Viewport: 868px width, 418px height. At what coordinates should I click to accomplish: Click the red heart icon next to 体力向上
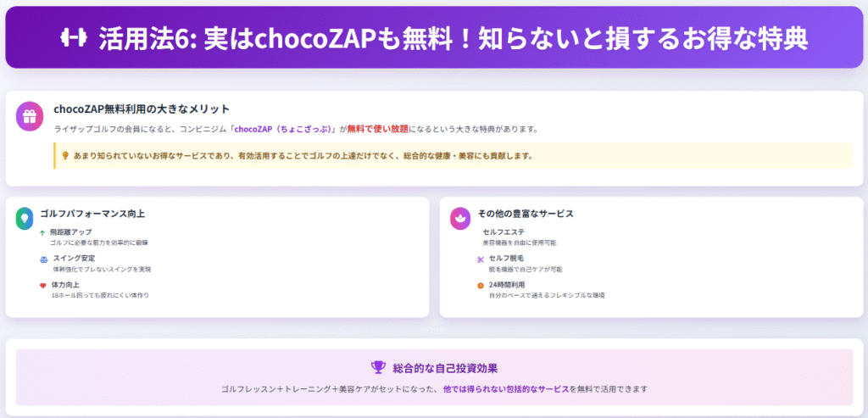(42, 286)
